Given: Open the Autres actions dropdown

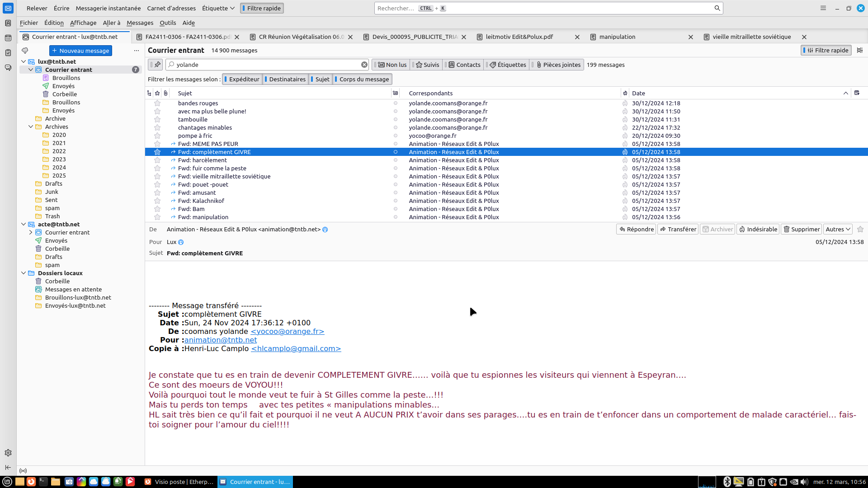Looking at the screenshot, I should pos(838,229).
